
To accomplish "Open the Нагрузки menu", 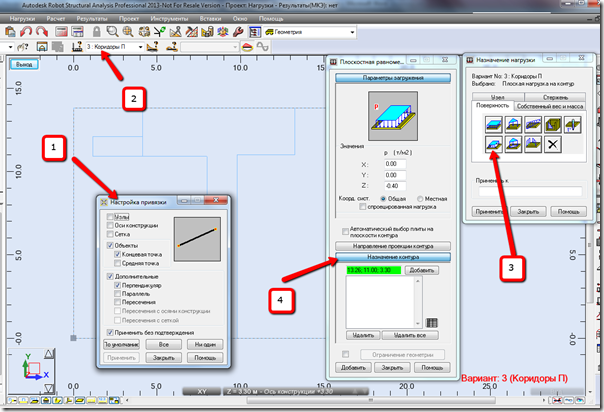I will (22, 18).
